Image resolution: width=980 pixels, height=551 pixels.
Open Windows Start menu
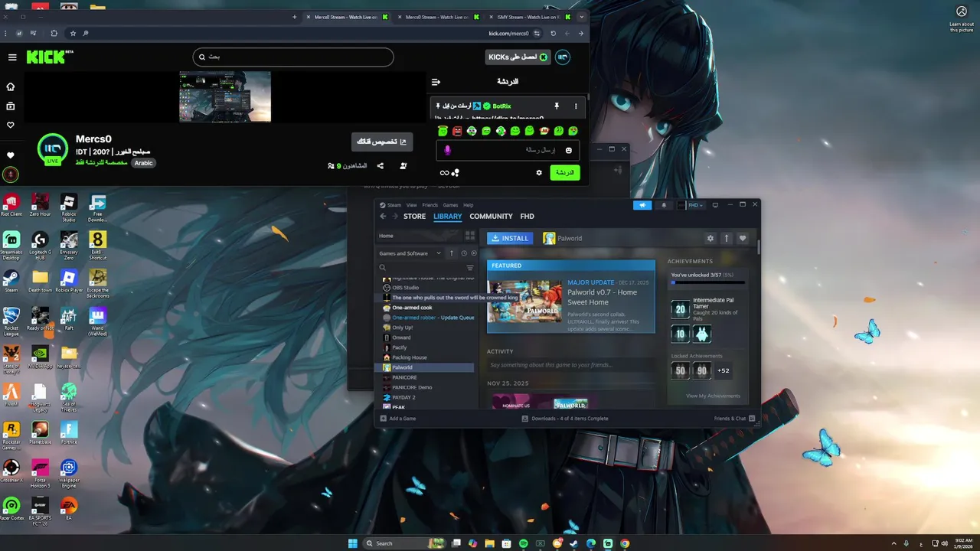coord(353,543)
